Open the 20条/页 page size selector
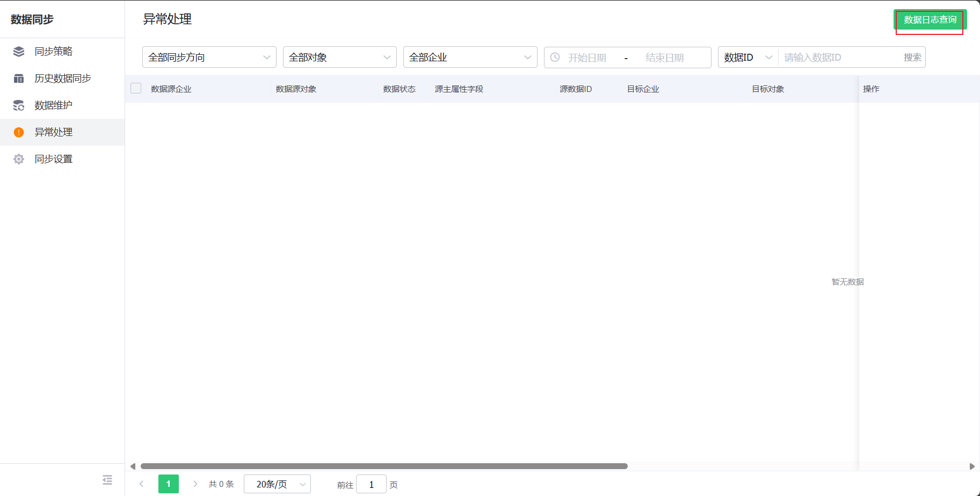This screenshot has height=496, width=980. tap(277, 484)
